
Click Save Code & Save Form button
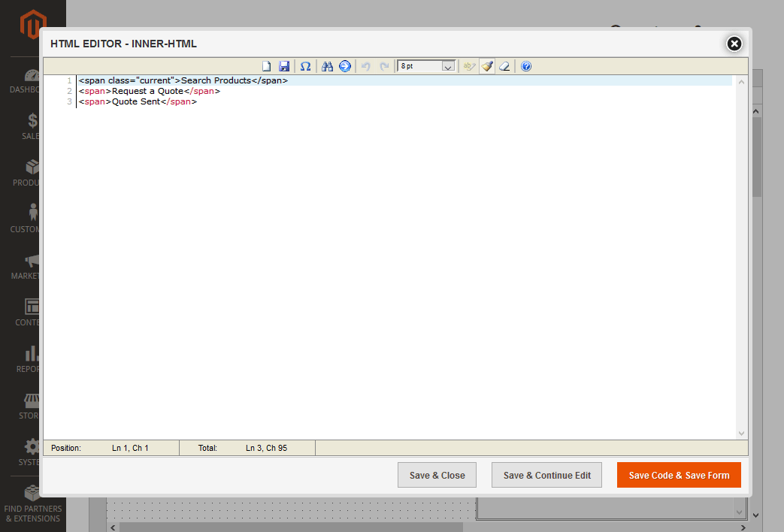click(x=679, y=475)
